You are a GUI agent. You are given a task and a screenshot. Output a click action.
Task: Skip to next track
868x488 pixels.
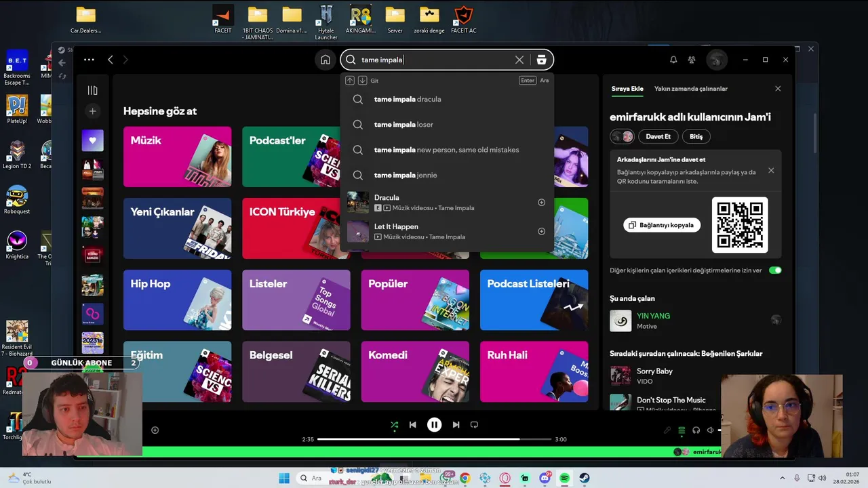(x=456, y=425)
